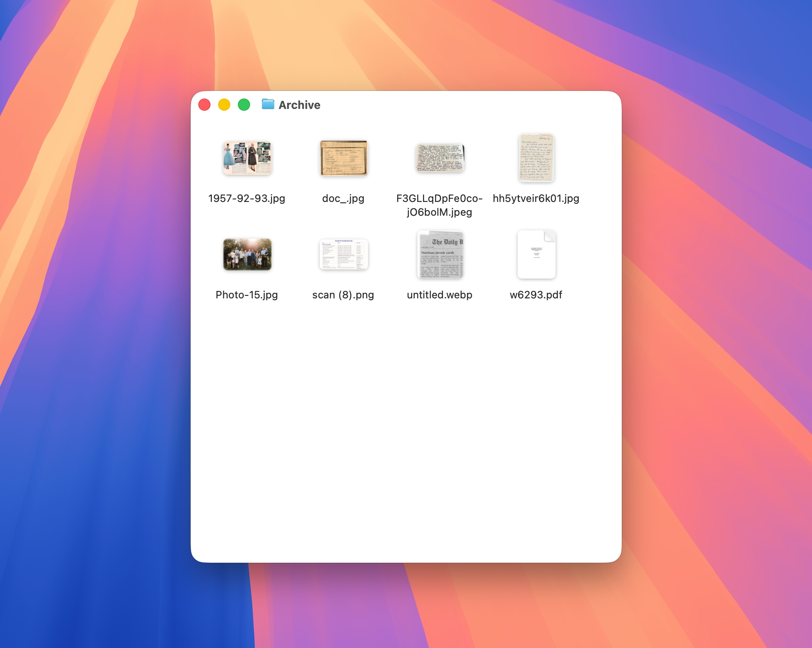Select the Photo-15.jpg family photo thumbnail

click(247, 254)
